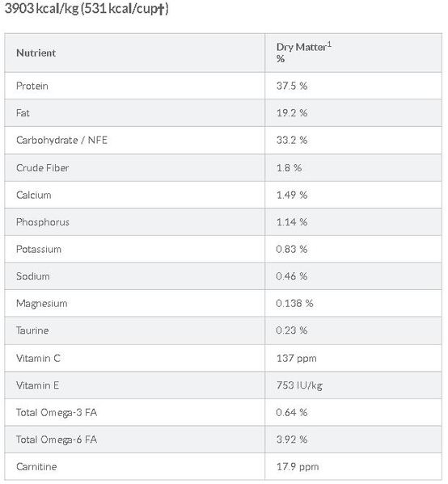Viewport: 448px width, 484px height.
Task: Select the Vitamin E row label
Action: [x=37, y=385]
